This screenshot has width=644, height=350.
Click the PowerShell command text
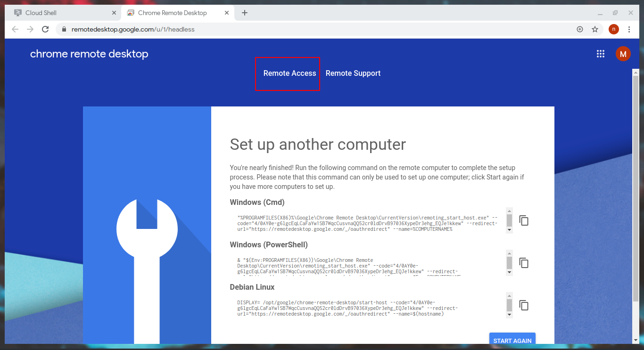point(349,266)
